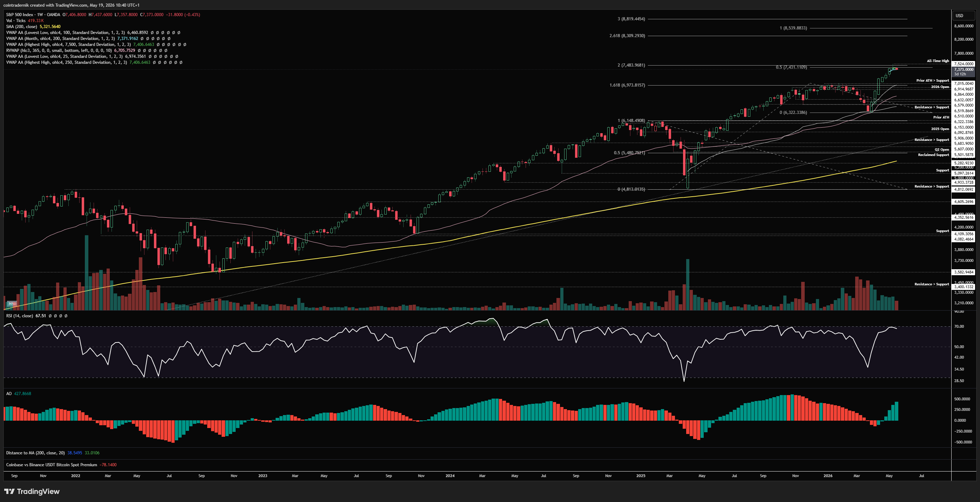The image size is (980, 502).
Task: Click the 3,880.0000 price axis label
Action: click(x=964, y=250)
